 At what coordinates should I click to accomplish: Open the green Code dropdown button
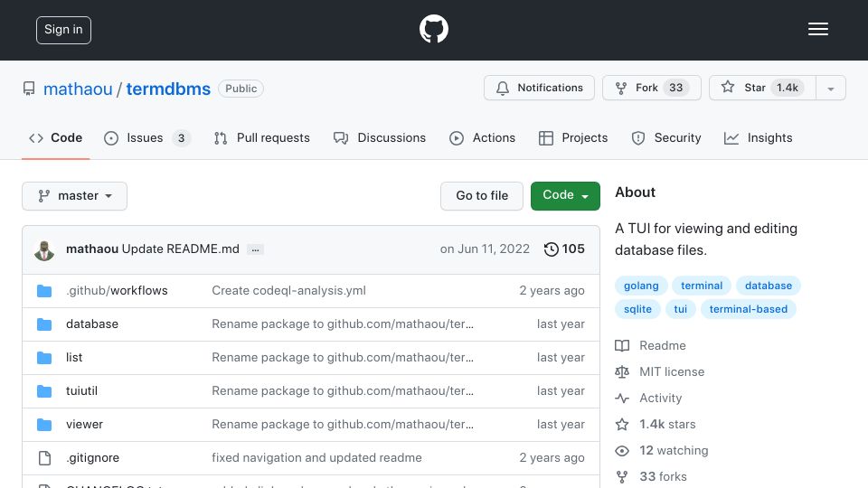(x=565, y=196)
